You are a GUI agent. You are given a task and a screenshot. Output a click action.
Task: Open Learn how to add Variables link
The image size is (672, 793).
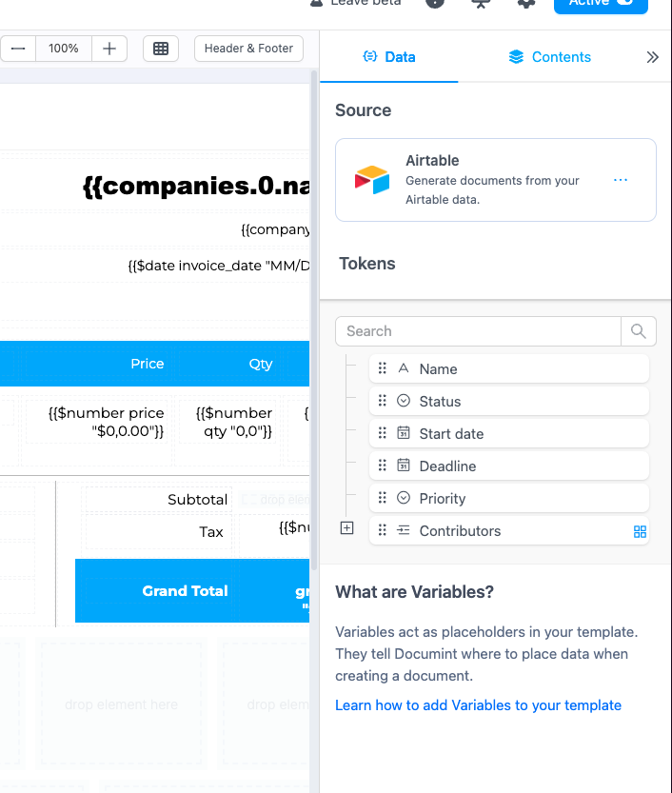click(x=478, y=705)
